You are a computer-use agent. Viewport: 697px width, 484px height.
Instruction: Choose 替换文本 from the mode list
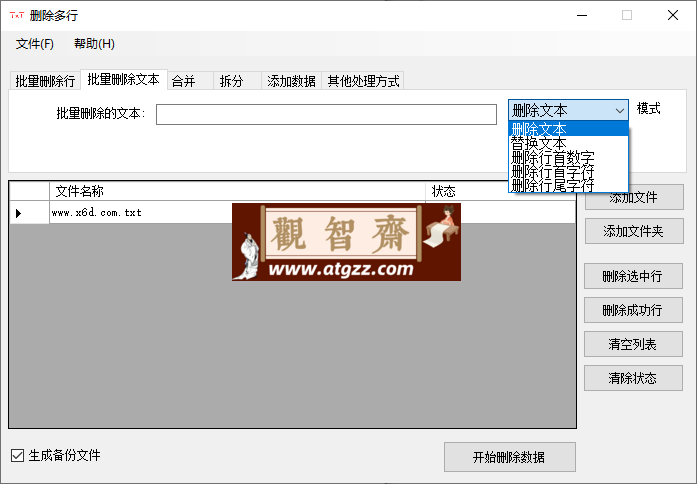coord(568,143)
